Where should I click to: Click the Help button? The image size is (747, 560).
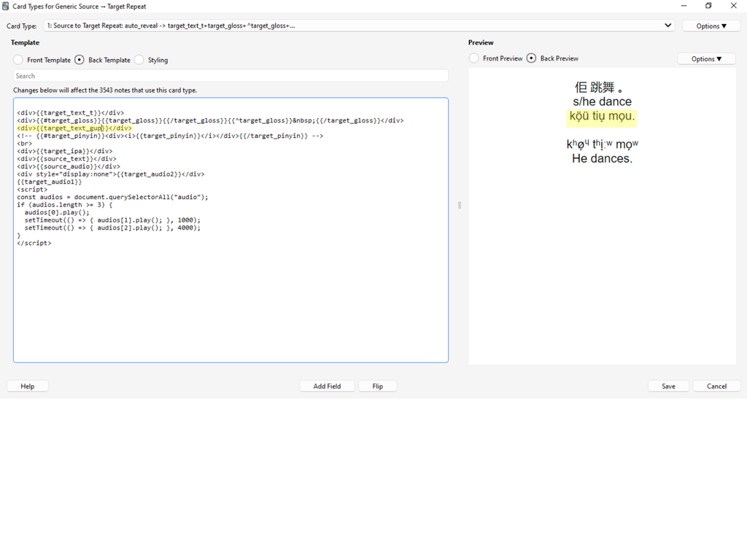click(28, 386)
